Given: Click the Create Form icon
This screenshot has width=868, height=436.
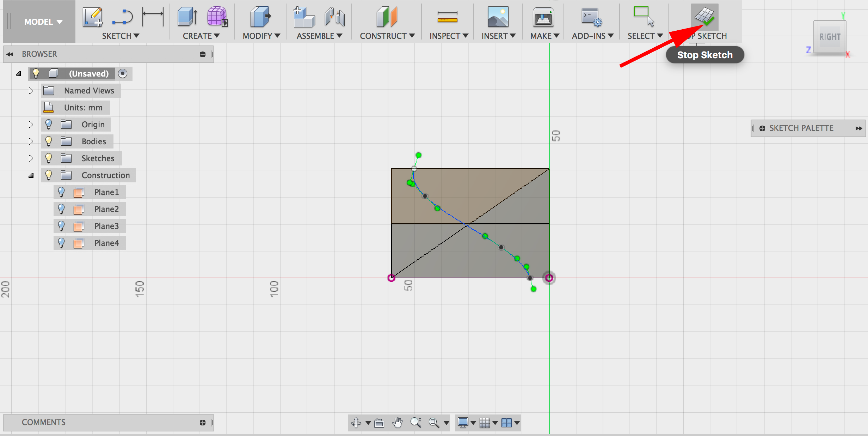Looking at the screenshot, I should 217,16.
